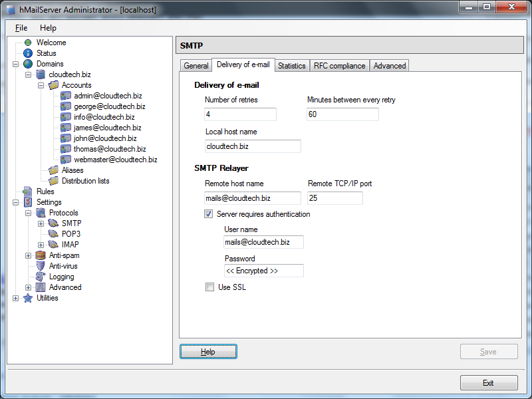Click the Utilities star icon
This screenshot has width=532, height=399.
(28, 298)
